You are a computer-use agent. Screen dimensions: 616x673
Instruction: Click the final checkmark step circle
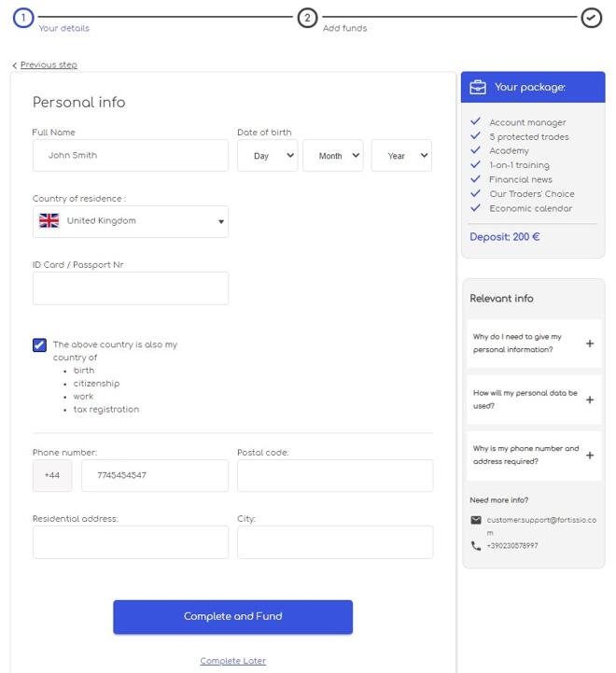pos(591,19)
